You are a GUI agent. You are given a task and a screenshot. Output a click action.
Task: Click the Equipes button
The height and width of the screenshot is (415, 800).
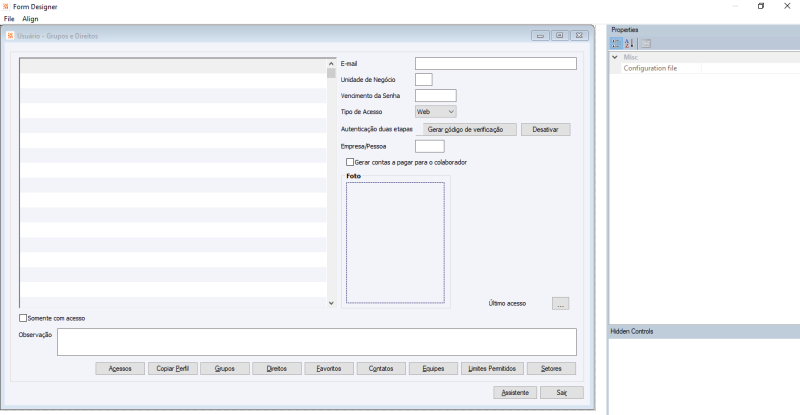pyautogui.click(x=433, y=369)
